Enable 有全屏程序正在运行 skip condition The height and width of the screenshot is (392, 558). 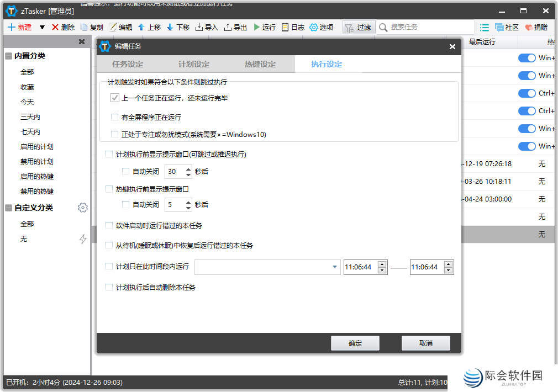[x=115, y=116]
